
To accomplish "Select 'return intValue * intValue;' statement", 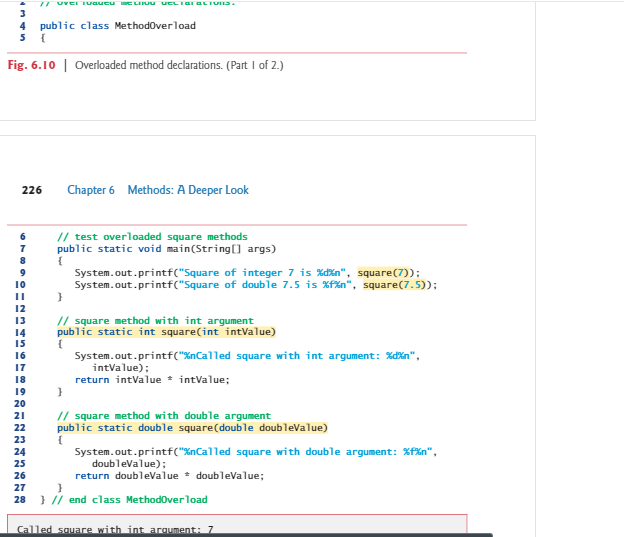I will point(152,380).
